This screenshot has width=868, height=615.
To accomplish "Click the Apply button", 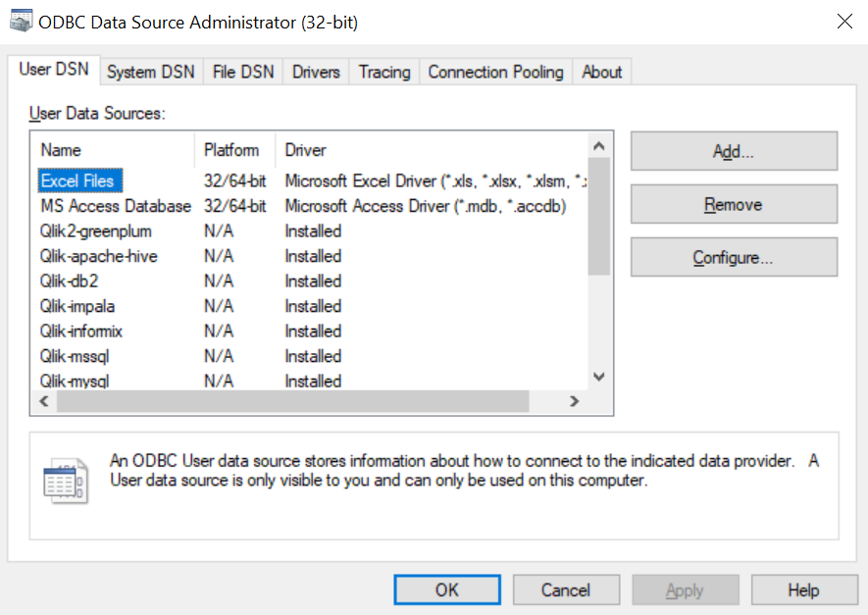I will [x=686, y=590].
